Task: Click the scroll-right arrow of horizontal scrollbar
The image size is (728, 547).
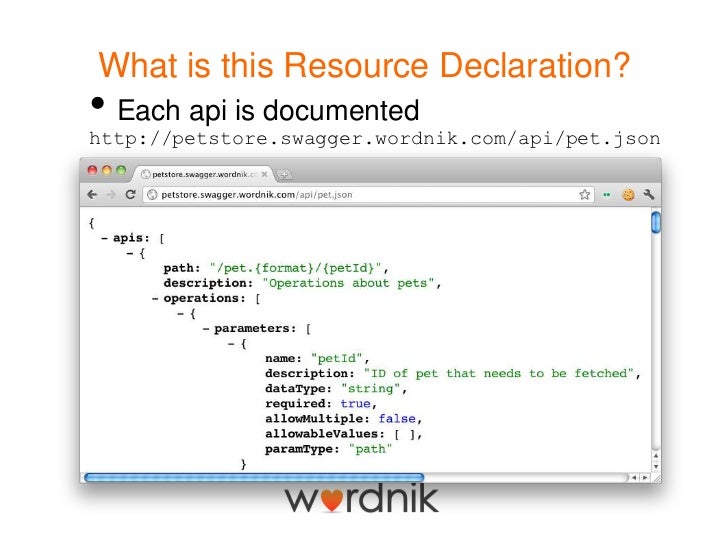Action: [x=645, y=477]
